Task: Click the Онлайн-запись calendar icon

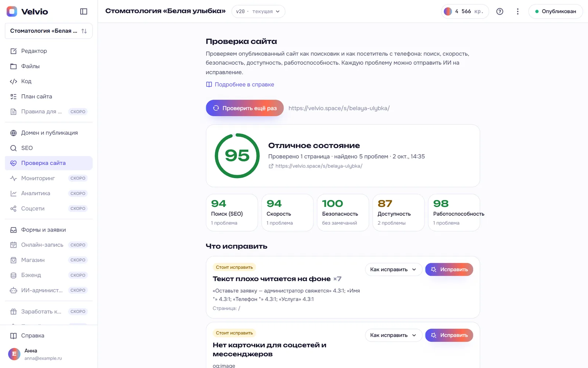Action: tap(14, 245)
